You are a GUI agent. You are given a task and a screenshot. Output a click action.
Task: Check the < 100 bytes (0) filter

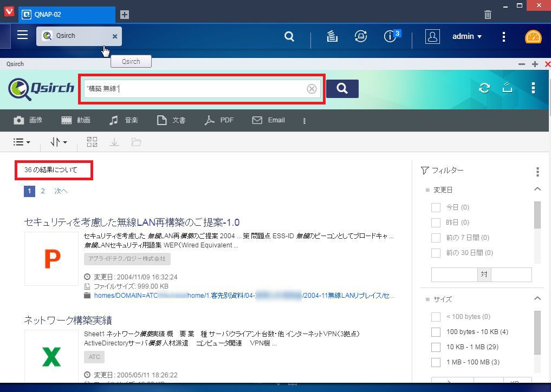(x=436, y=317)
